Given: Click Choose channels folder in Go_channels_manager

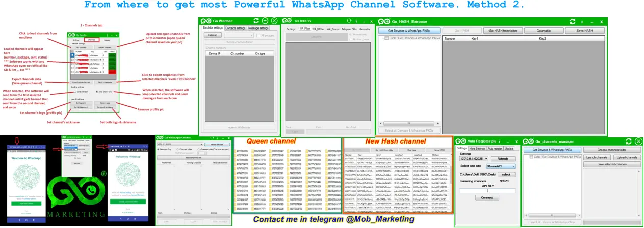Looking at the screenshot, I should pos(612,150).
